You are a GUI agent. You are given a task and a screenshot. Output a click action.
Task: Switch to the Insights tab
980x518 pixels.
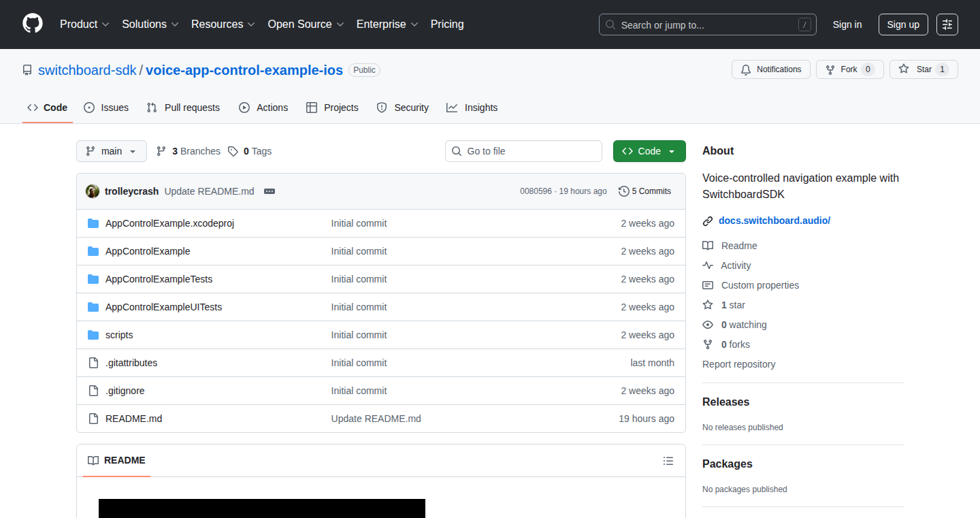472,108
